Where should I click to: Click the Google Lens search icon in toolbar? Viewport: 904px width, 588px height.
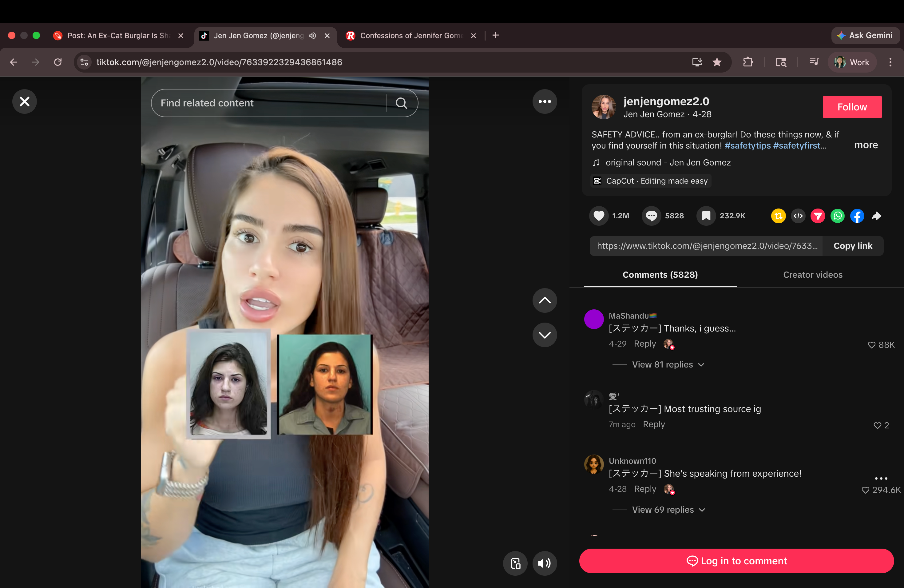(781, 62)
